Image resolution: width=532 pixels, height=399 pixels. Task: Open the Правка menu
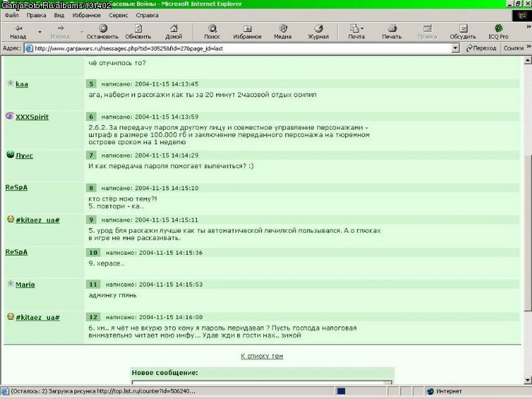click(36, 15)
